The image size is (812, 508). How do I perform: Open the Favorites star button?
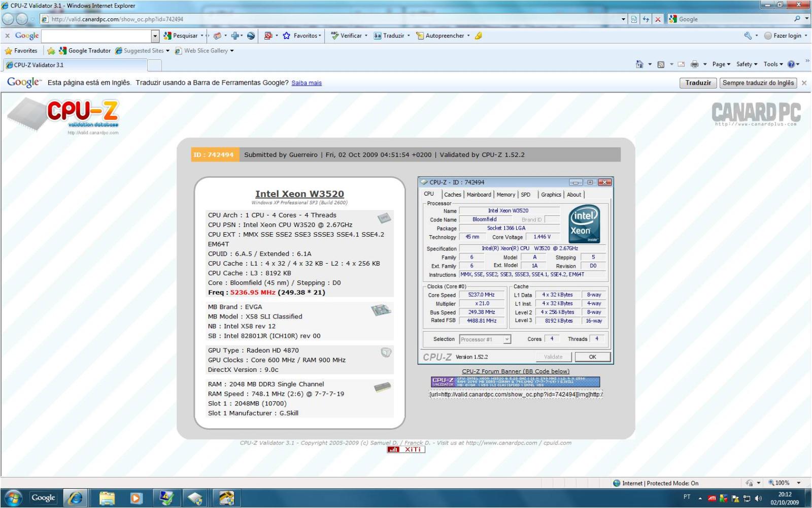point(21,51)
